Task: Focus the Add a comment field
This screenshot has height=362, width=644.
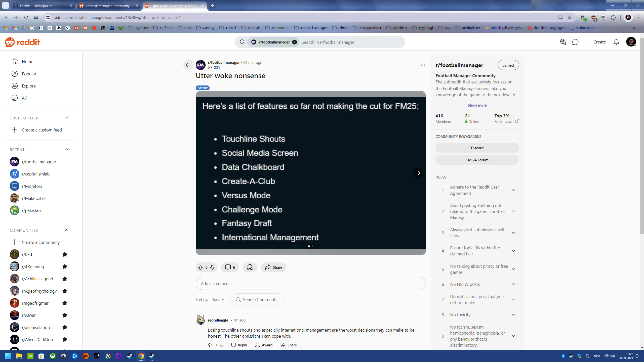Action: click(x=311, y=284)
